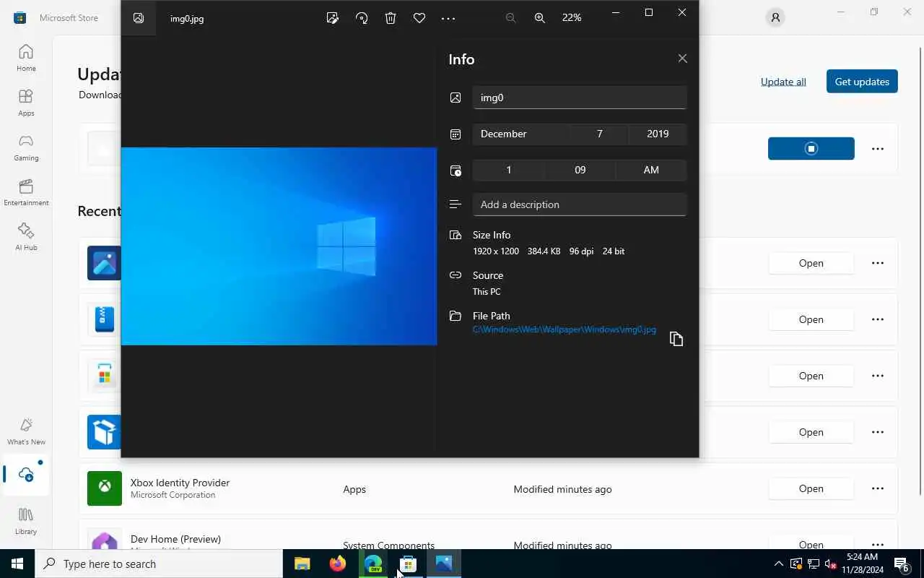924x578 pixels.
Task: Open more options for the downloading app
Action: click(x=878, y=149)
